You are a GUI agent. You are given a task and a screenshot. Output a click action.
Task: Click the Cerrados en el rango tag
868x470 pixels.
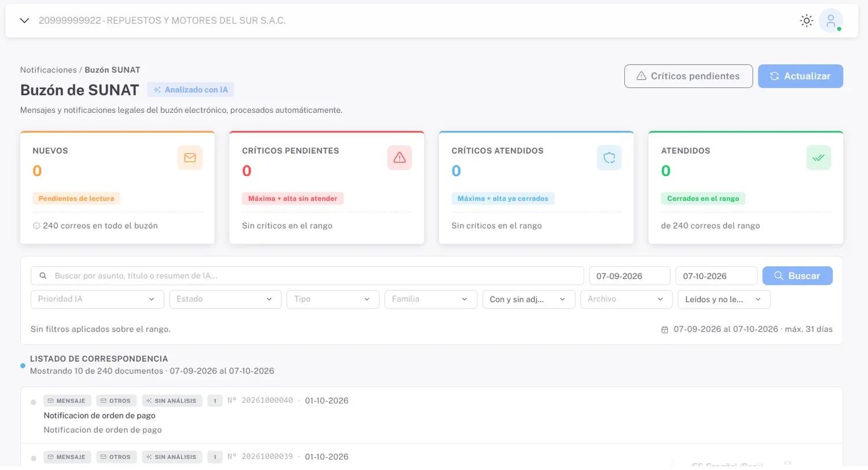(703, 199)
